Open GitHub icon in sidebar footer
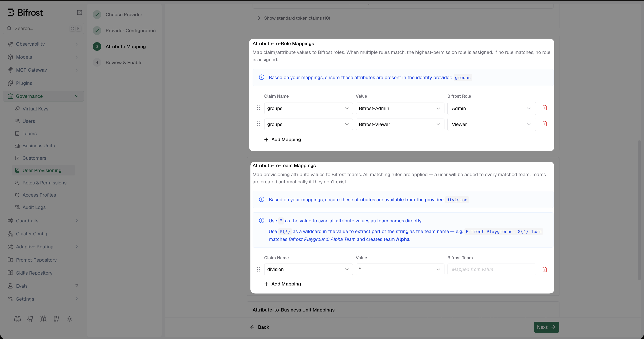644x339 pixels. [x=30, y=319]
